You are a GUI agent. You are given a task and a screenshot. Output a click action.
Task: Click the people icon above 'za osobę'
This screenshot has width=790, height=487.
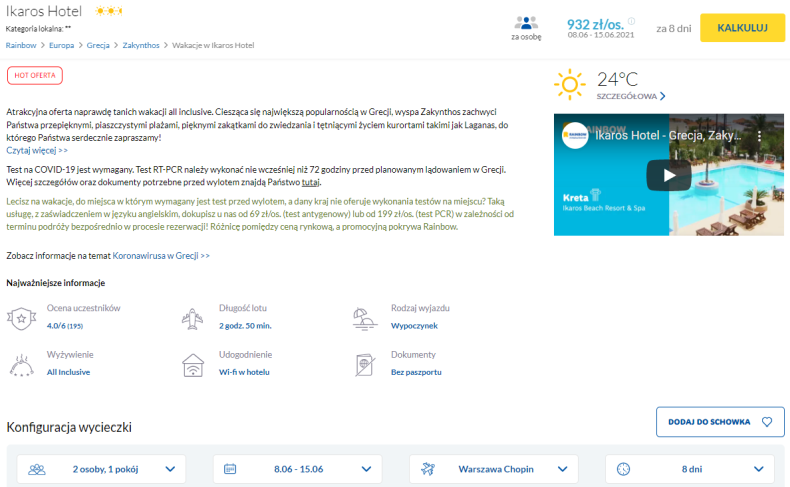pos(526,23)
